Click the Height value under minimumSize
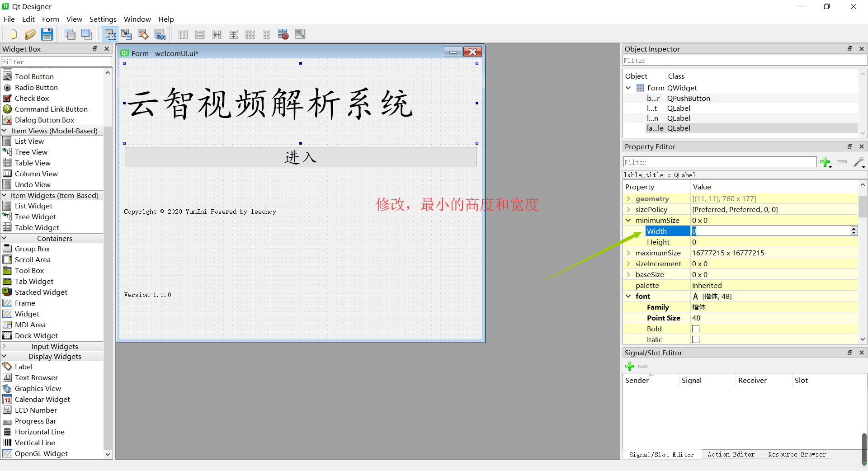The height and width of the screenshot is (471, 868). click(774, 242)
